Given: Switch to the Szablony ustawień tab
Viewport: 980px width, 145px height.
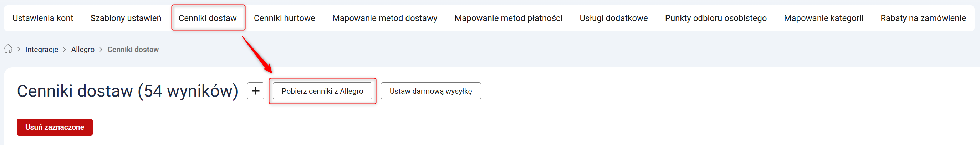Looking at the screenshot, I should [126, 18].
